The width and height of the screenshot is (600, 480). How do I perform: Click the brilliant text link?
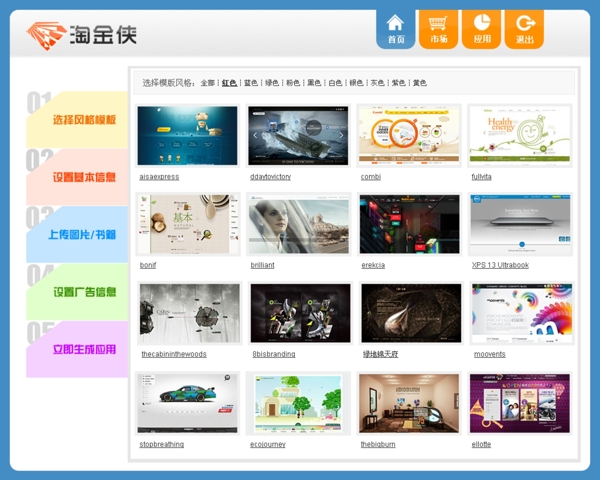click(x=262, y=265)
